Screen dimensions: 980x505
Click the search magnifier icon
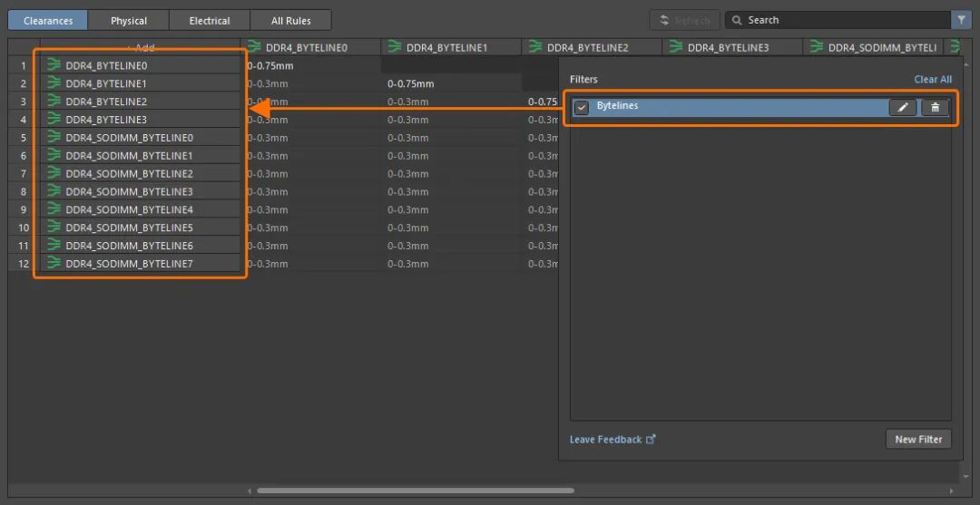tap(737, 20)
